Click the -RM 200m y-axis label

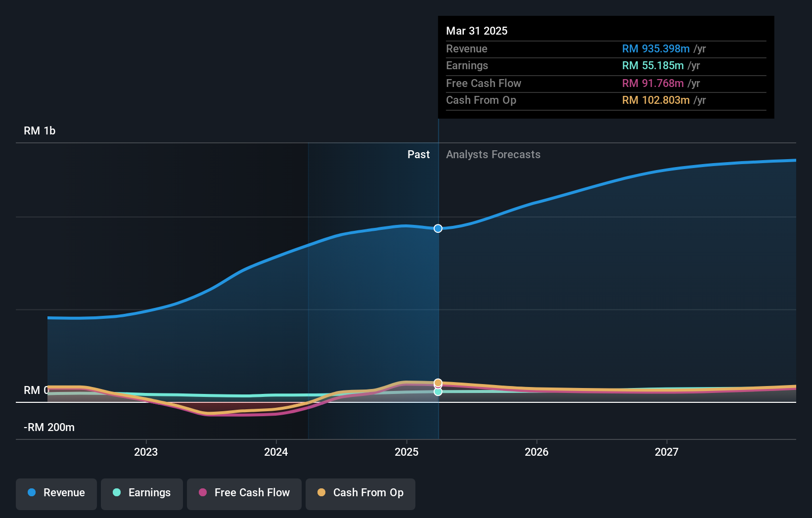tap(49, 427)
